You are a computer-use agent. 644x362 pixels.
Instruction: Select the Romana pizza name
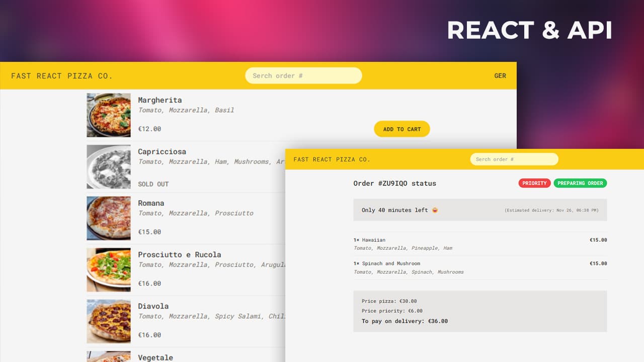pos(151,203)
